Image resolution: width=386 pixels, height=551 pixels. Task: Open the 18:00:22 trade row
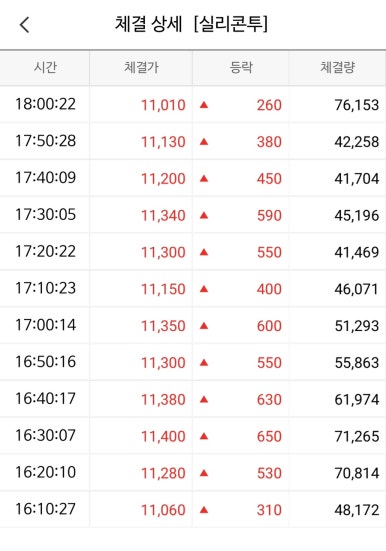[193, 104]
